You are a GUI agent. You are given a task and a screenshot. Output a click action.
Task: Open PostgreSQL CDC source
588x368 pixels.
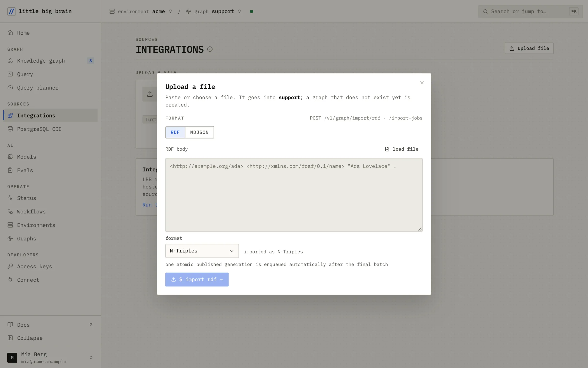pyautogui.click(x=50, y=129)
